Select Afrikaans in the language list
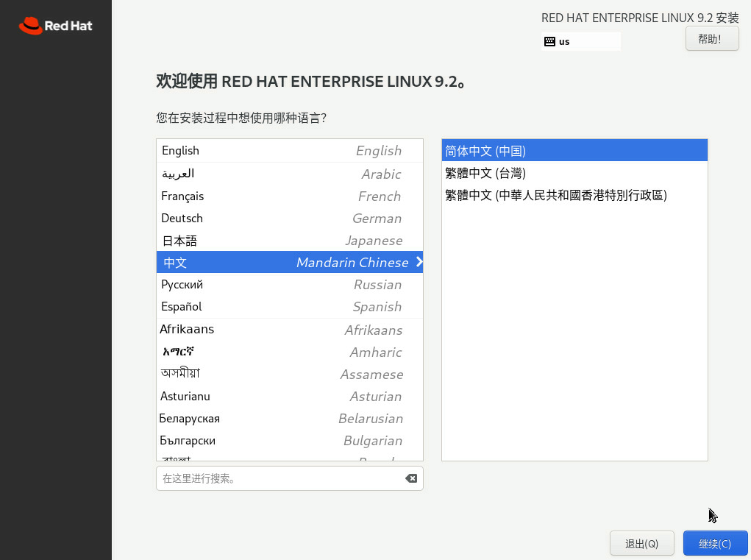The height and width of the screenshot is (560, 751). (289, 330)
